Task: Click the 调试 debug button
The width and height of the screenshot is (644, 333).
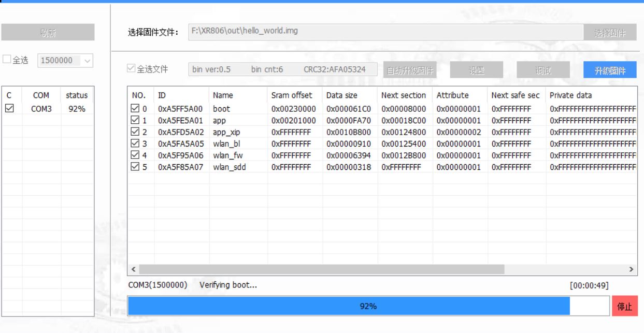Action: tap(543, 70)
